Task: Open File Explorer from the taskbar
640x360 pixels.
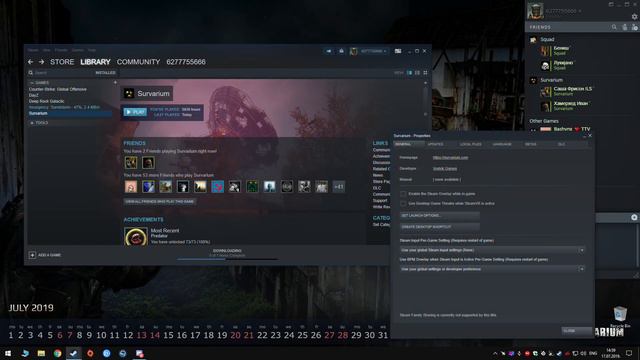Action: click(x=41, y=353)
